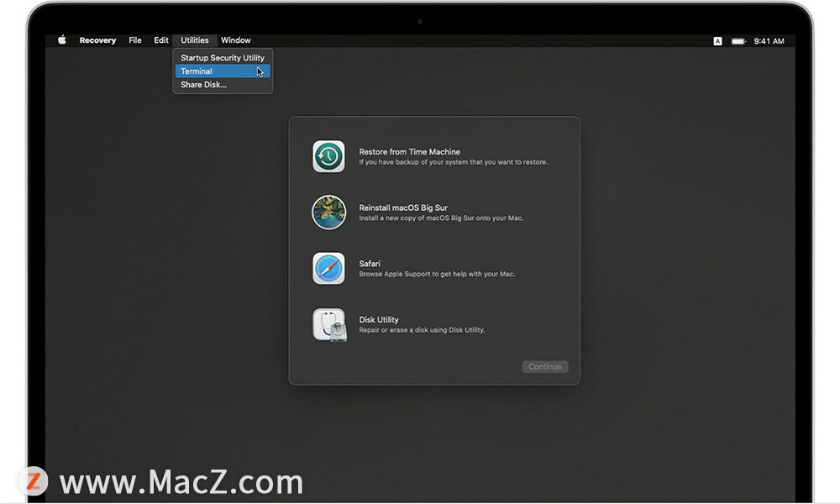The image size is (840, 504).
Task: Open the Apple menu
Action: (62, 40)
